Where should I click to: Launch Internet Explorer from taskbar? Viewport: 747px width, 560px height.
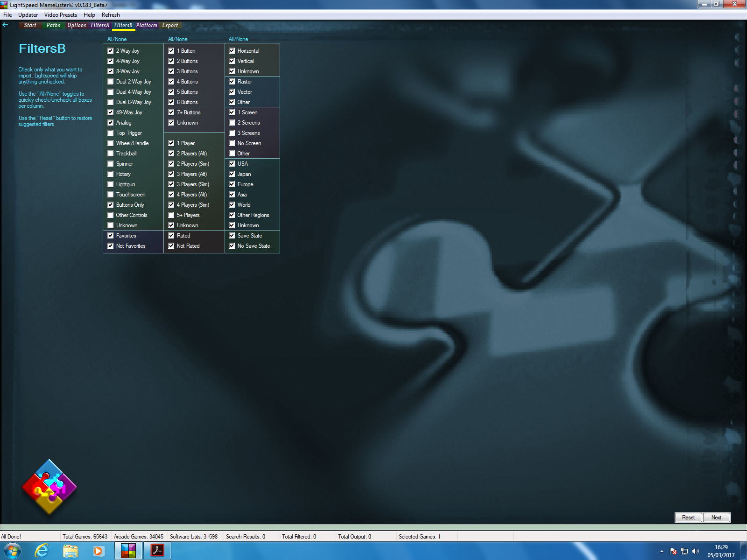tap(42, 551)
